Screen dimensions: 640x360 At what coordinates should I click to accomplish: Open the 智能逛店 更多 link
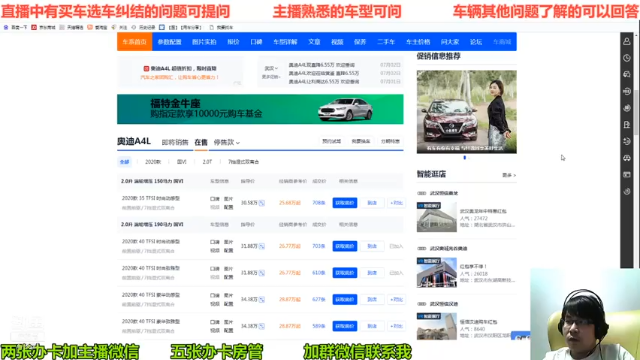[x=509, y=175]
